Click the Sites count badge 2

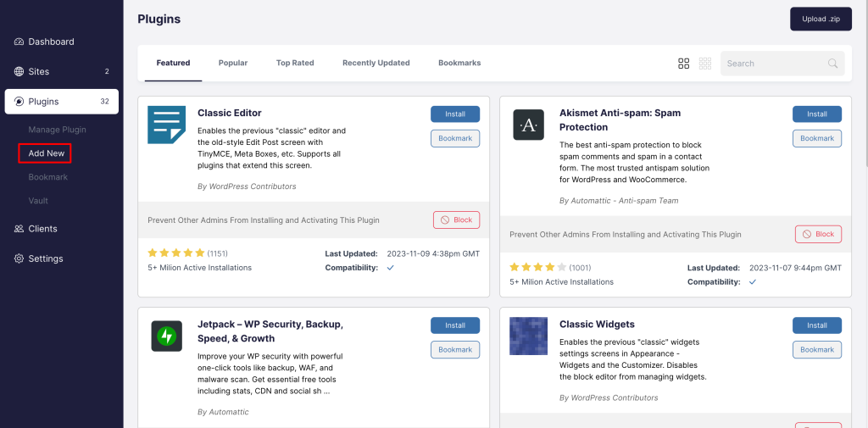pos(107,71)
